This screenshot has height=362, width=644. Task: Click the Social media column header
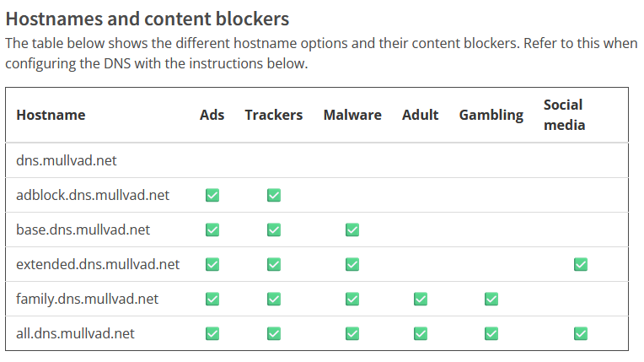click(564, 115)
